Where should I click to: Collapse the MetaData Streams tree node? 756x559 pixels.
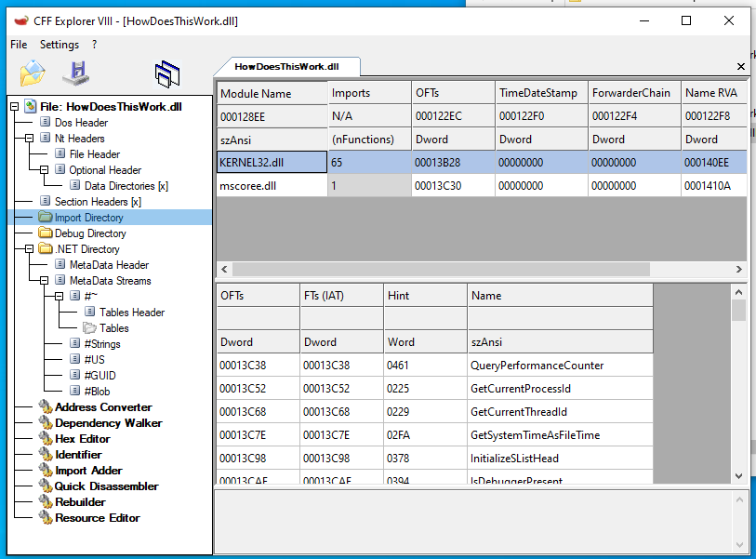pyautogui.click(x=45, y=280)
